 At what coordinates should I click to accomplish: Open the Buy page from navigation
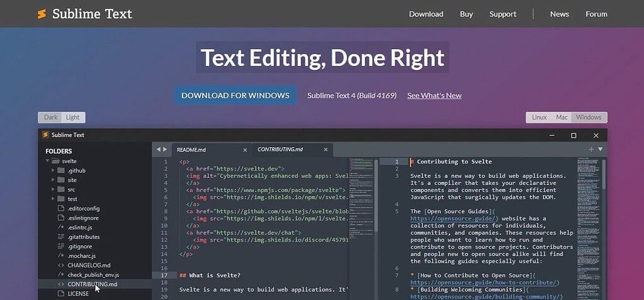pyautogui.click(x=466, y=14)
